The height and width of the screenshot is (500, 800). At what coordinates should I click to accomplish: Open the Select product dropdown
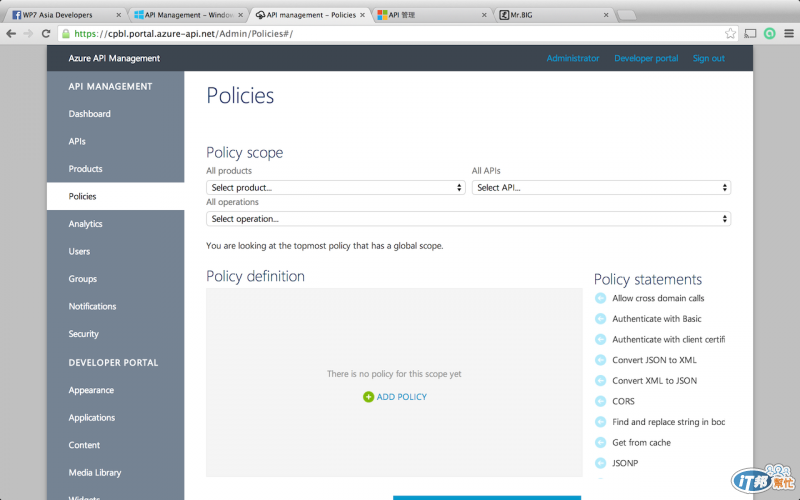[x=335, y=188]
